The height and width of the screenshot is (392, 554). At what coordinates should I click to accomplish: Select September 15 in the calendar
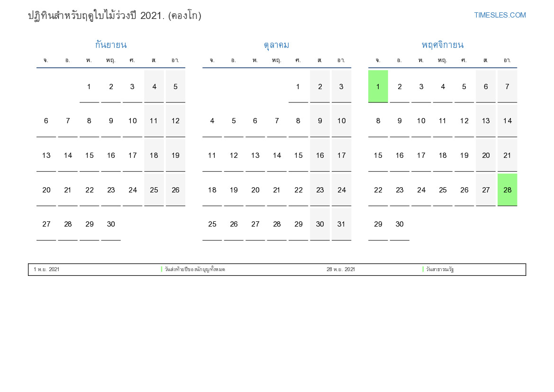pos(89,155)
